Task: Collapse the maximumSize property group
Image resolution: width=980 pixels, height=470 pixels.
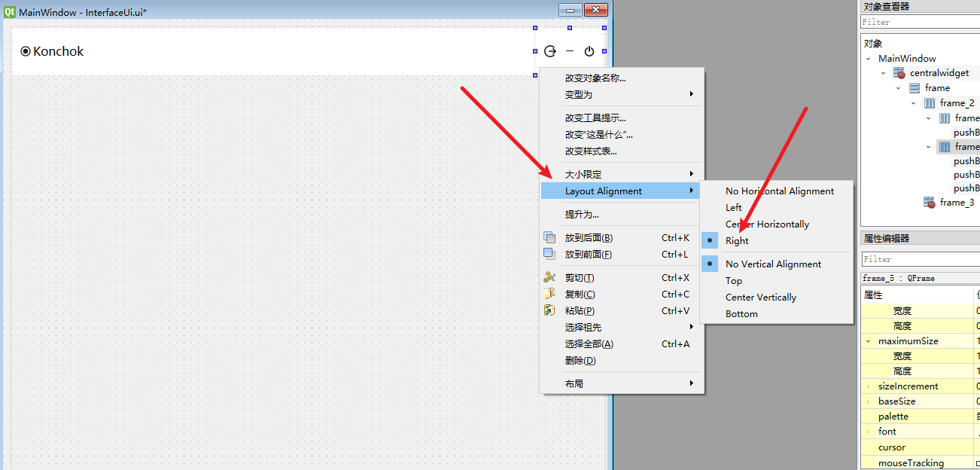Action: (x=868, y=341)
